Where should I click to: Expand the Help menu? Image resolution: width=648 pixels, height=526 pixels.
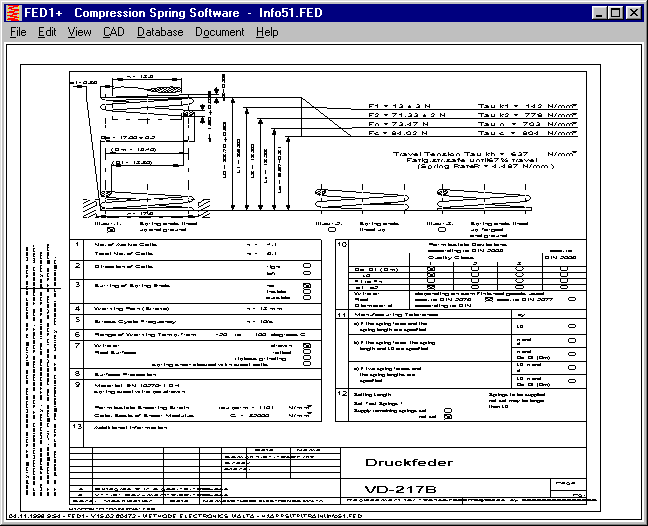267,32
